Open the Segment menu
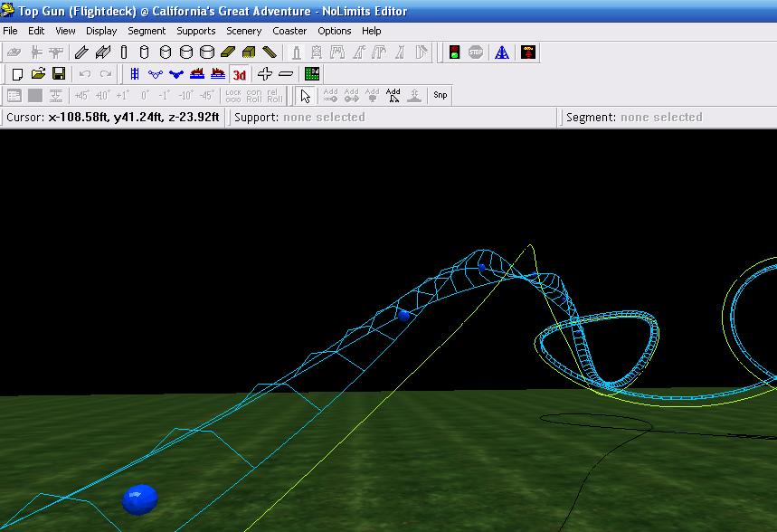The image size is (777, 532). tap(147, 31)
